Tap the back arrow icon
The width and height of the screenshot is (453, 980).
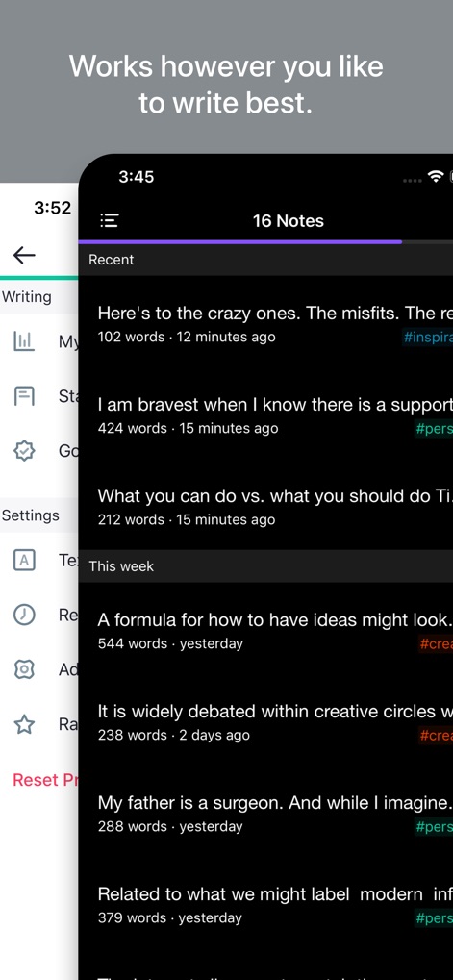[x=24, y=255]
